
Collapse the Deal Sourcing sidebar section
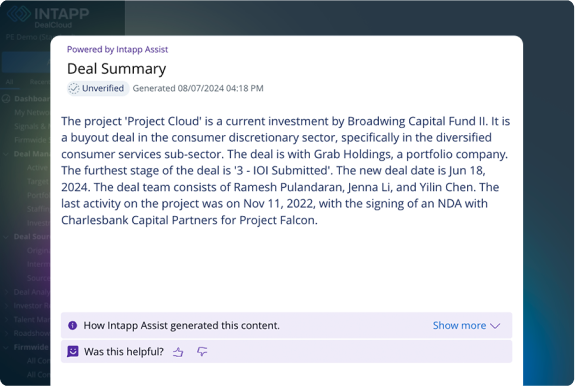click(x=6, y=237)
